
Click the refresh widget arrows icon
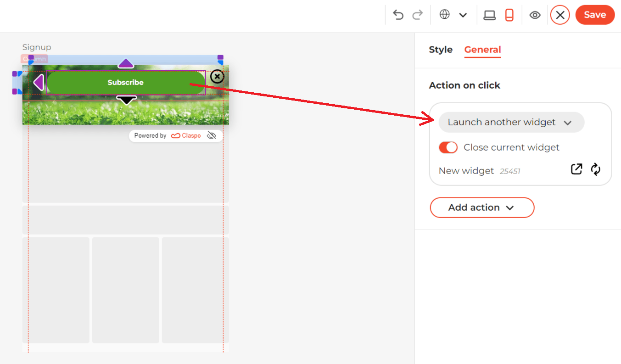[x=596, y=169]
